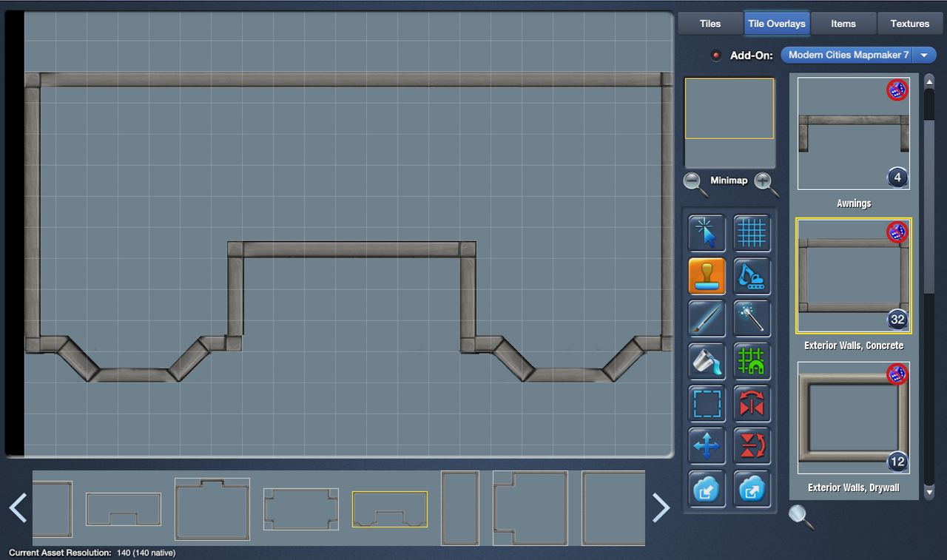Screen dimensions: 947x560
Task: Select the excavator tool
Action: point(752,277)
